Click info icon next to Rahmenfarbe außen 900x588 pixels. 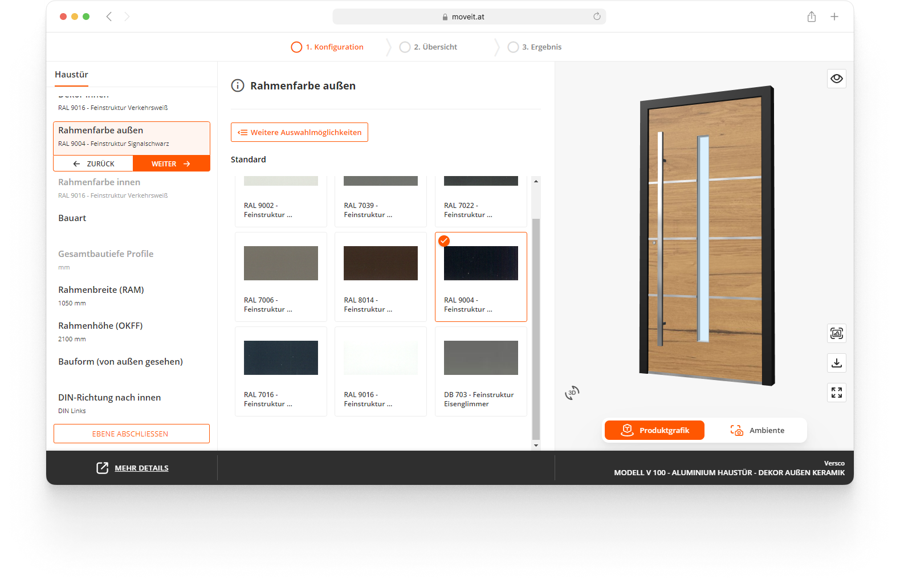point(237,86)
